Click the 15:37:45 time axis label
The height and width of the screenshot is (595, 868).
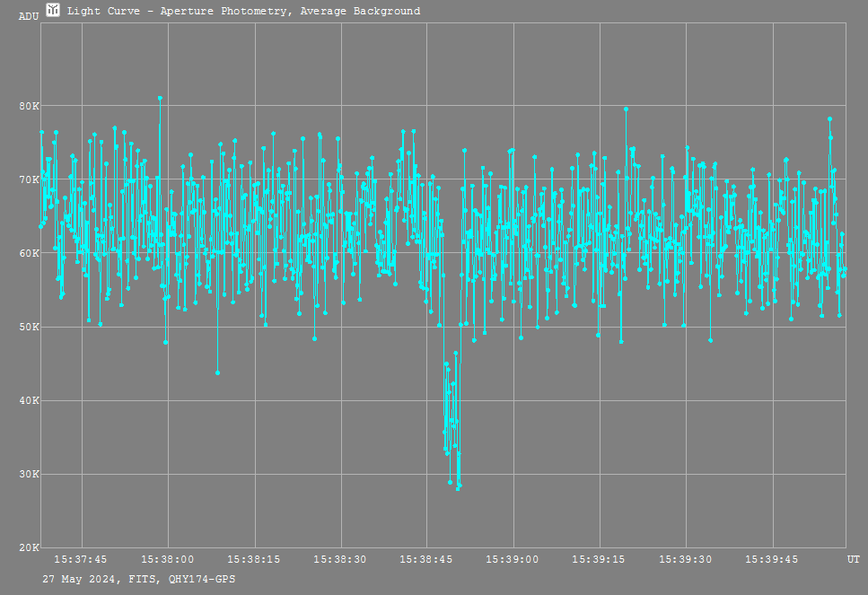[x=81, y=560]
